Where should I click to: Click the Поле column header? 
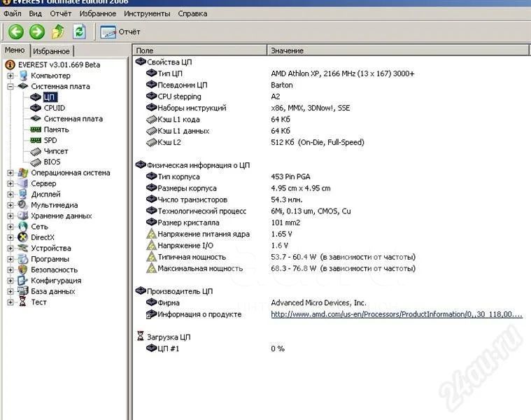[199, 50]
